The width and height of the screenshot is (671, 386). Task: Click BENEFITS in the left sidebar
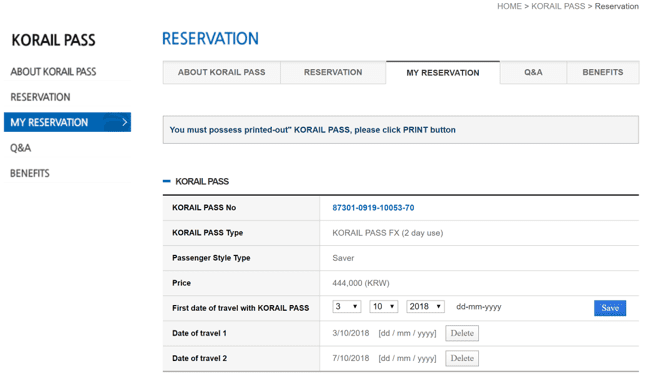30,173
